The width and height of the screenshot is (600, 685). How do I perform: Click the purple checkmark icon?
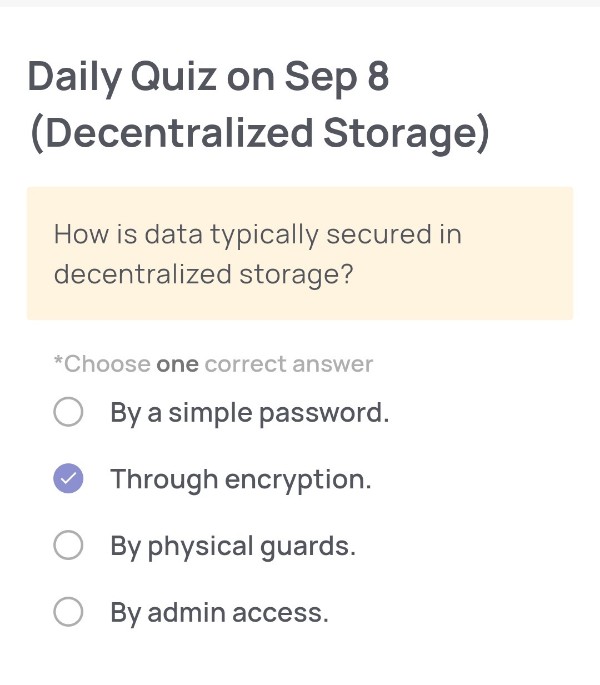[68, 479]
